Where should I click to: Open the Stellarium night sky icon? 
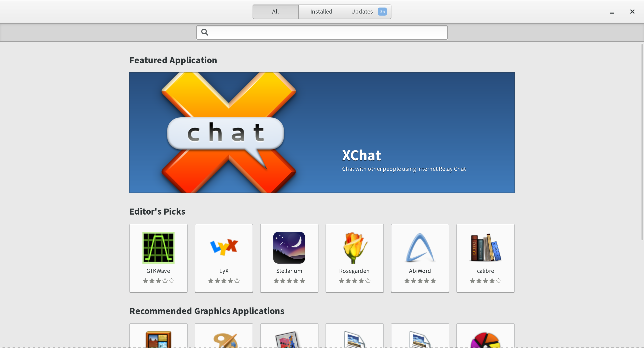pyautogui.click(x=289, y=247)
